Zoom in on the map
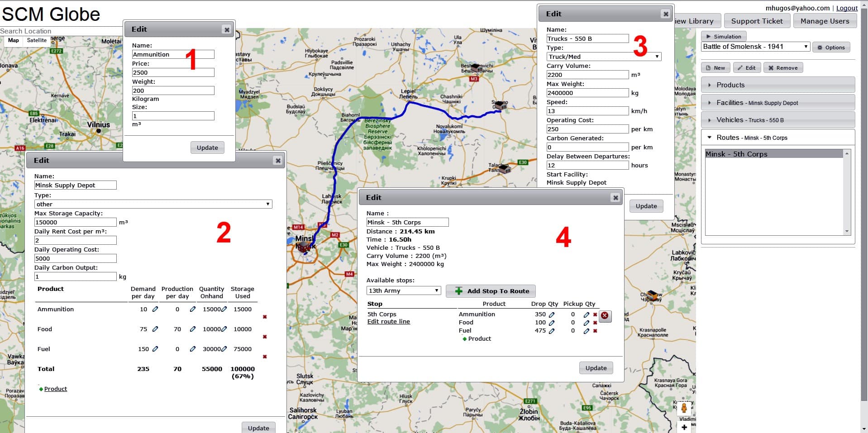The height and width of the screenshot is (433, 868). [x=684, y=427]
